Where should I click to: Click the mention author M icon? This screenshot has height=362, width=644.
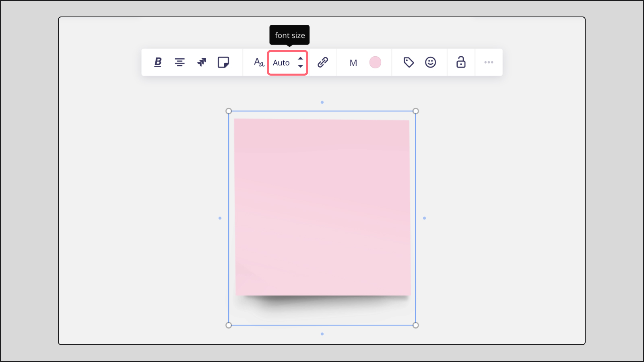coord(353,63)
